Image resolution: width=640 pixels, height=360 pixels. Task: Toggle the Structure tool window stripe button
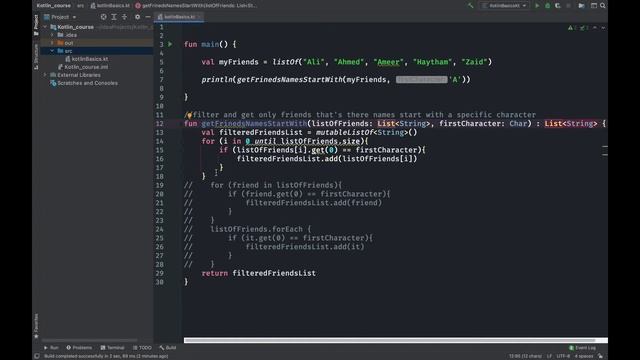(36, 56)
